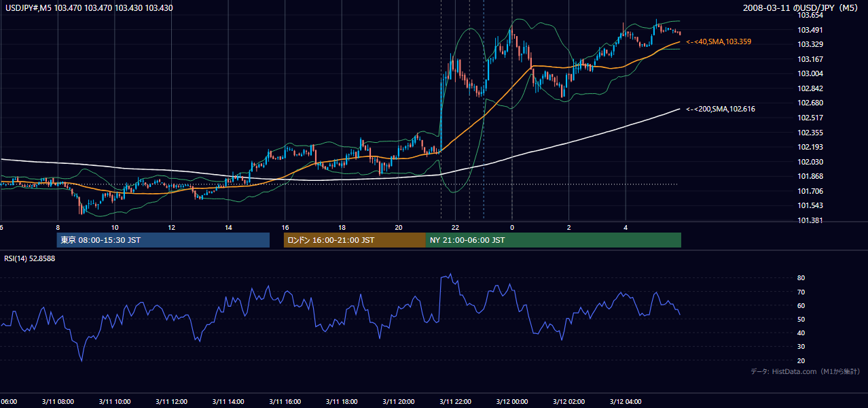Click hour tick 14 under the price chart
Image resolution: width=868 pixels, height=408 pixels.
pyautogui.click(x=228, y=228)
